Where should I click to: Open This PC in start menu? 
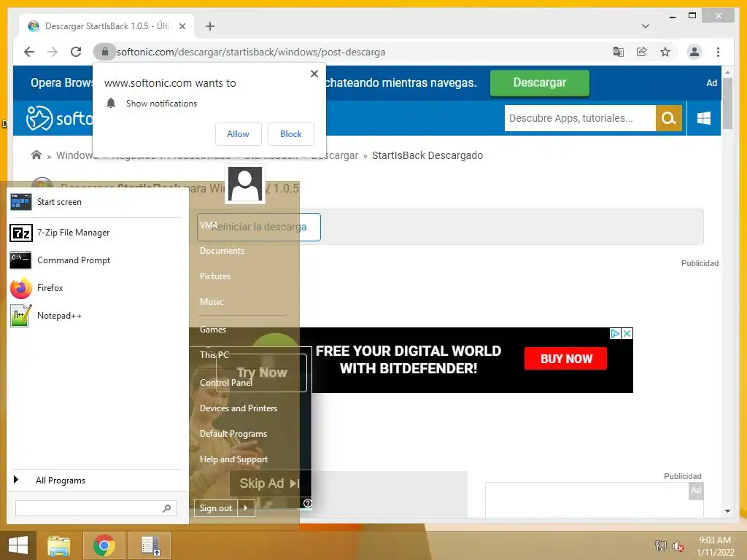pos(214,355)
